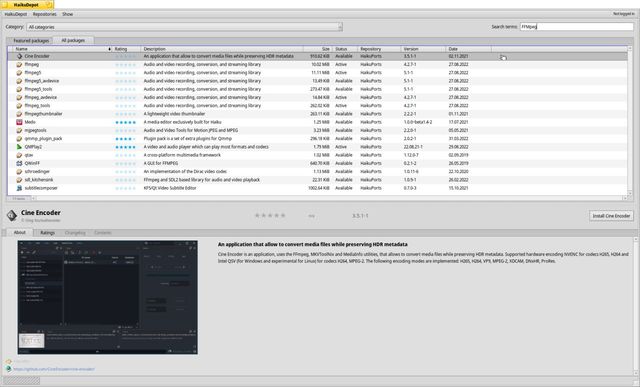Select the subtitlecomposer package icon
The image size is (640, 387).
(19, 188)
